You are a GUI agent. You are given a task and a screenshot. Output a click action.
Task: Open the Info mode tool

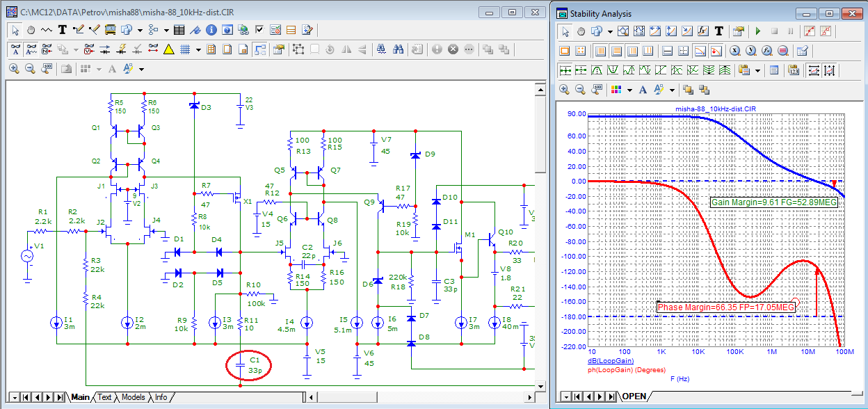[211, 30]
